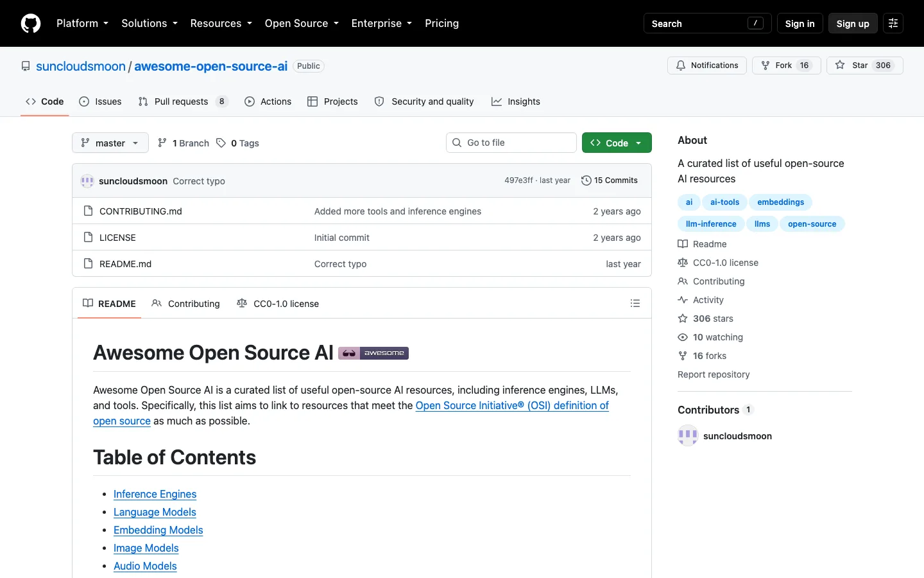Open the Pricing page

[441, 23]
